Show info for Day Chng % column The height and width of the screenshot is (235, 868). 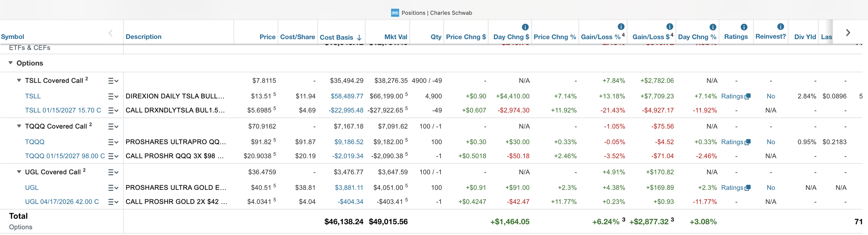click(713, 27)
